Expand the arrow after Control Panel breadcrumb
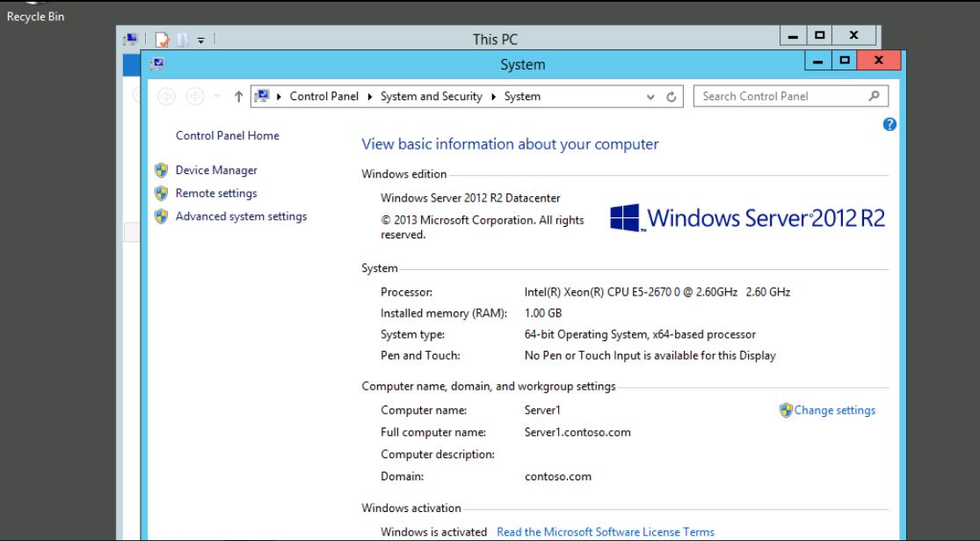 click(370, 96)
